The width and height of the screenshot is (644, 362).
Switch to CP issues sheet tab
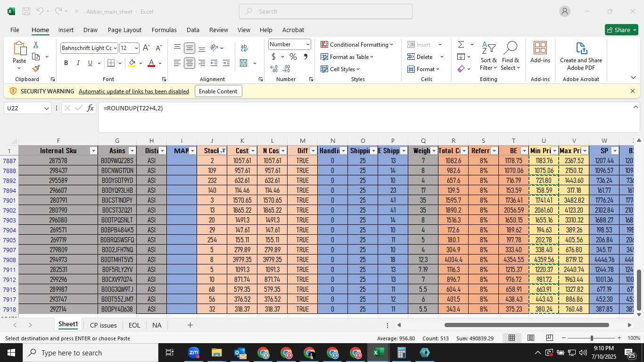click(103, 325)
